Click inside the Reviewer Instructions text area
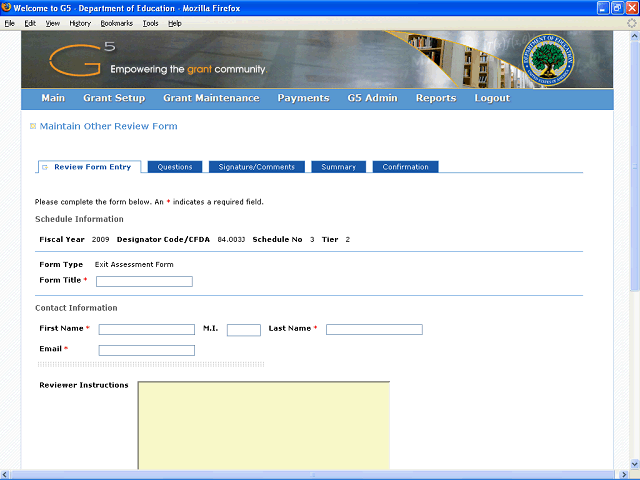The width and height of the screenshot is (640, 480). [x=264, y=425]
